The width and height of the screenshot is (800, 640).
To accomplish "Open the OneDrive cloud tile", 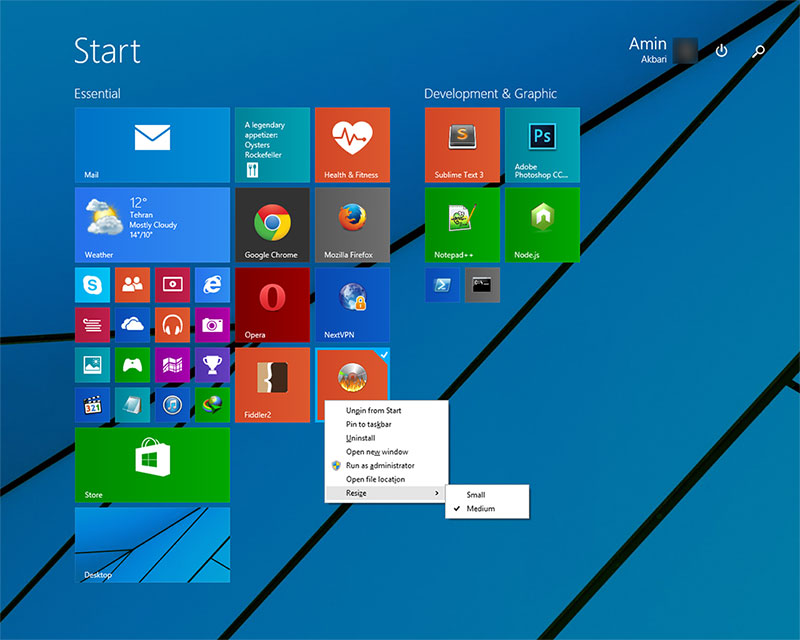I will 132,325.
